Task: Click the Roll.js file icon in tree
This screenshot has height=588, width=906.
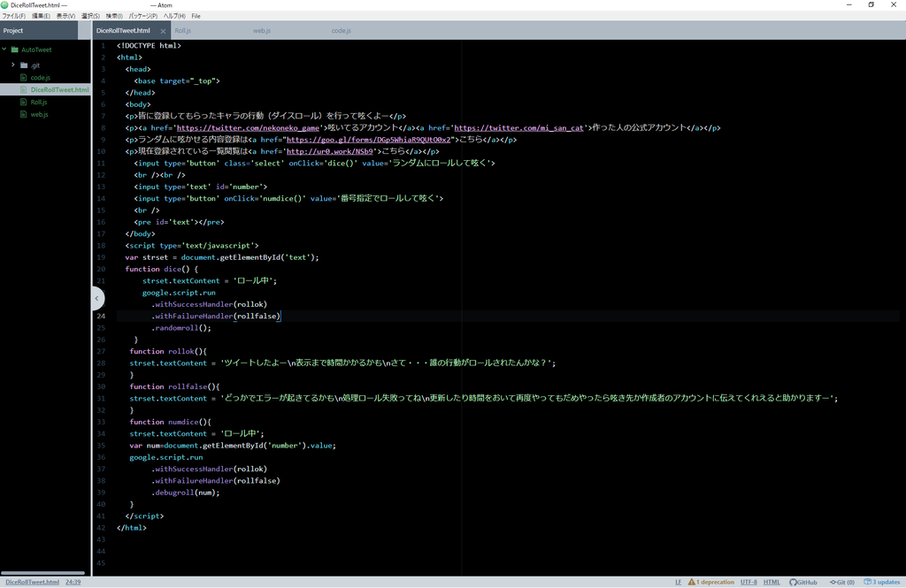Action: pyautogui.click(x=24, y=103)
